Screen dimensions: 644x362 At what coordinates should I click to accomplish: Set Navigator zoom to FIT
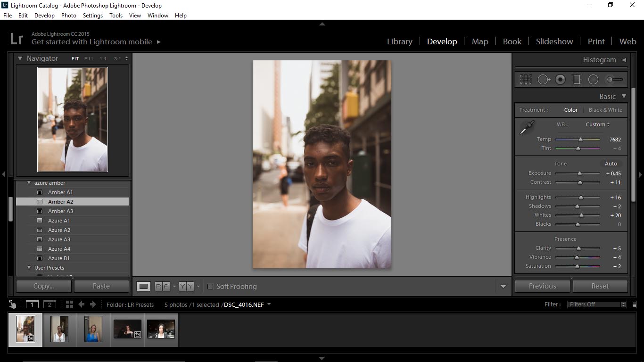(x=75, y=59)
